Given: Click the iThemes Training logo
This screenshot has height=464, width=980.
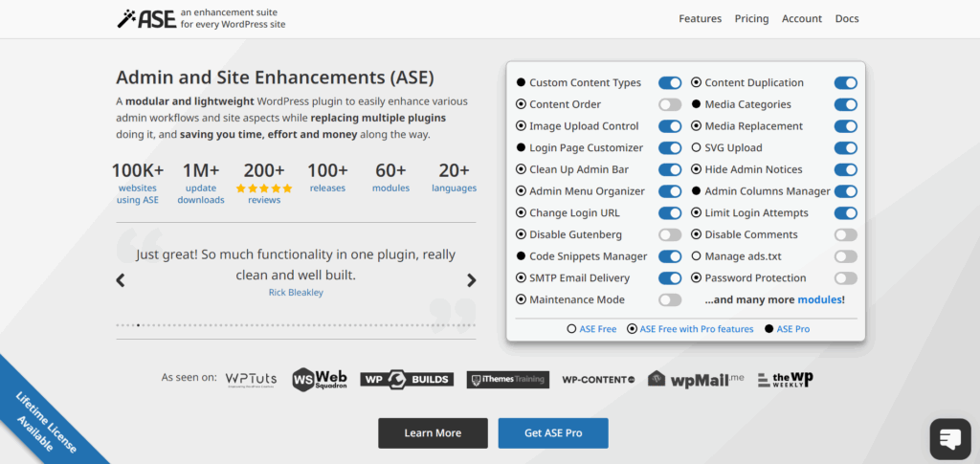Looking at the screenshot, I should [x=507, y=379].
